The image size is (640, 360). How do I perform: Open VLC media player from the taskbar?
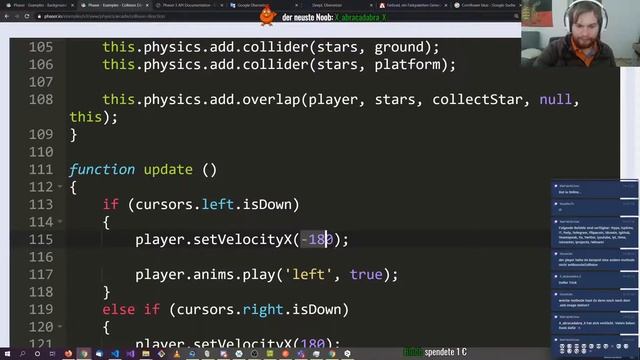pos(177,353)
